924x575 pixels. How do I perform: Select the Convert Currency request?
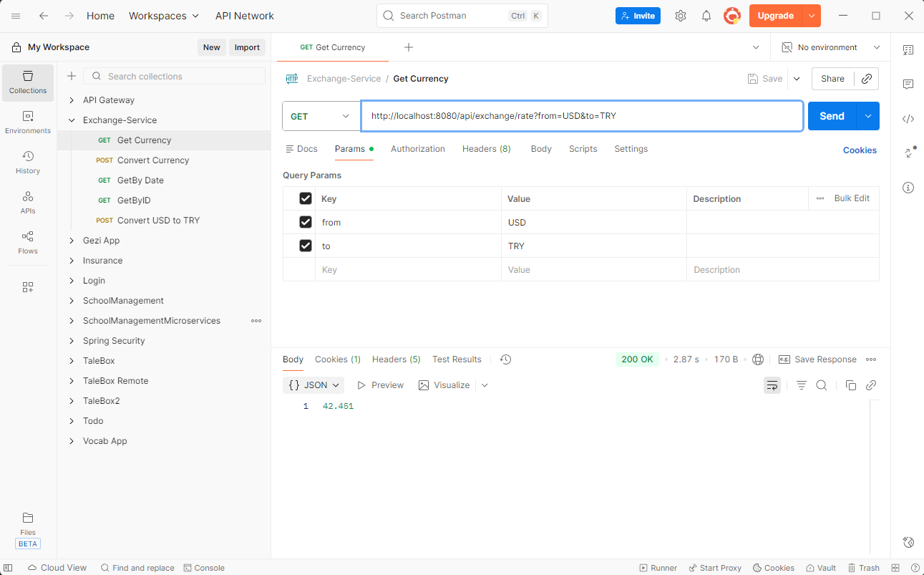[153, 160]
